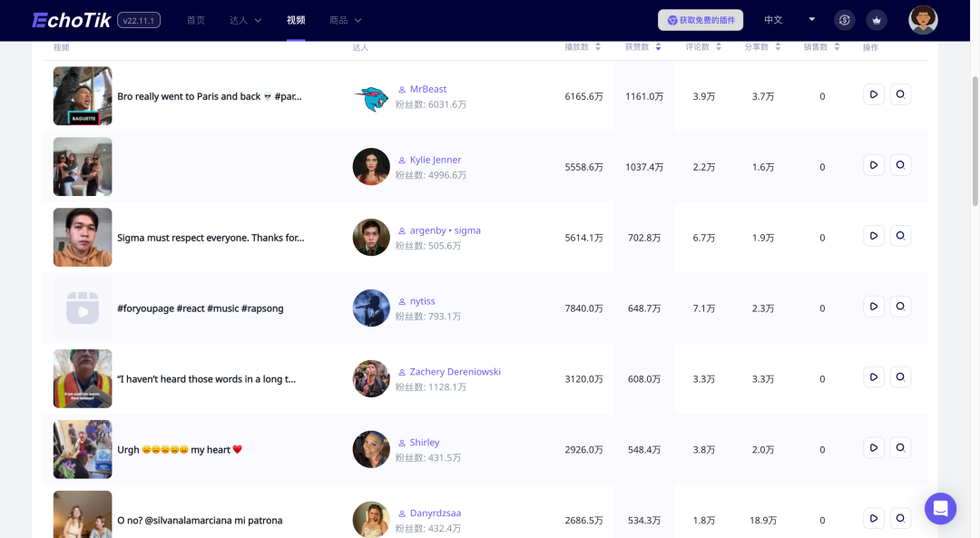Click search icon in Danyrdzsaa row

pos(900,518)
